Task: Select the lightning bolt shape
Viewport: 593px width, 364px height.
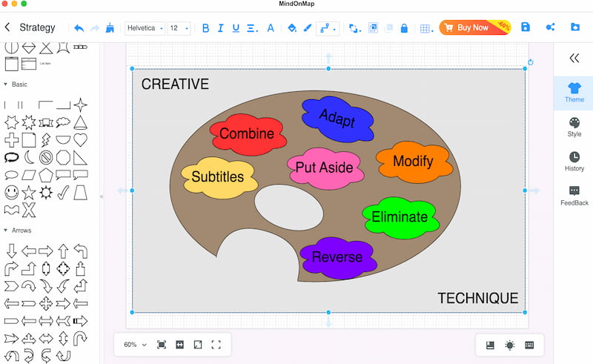Action: pyautogui.click(x=46, y=140)
